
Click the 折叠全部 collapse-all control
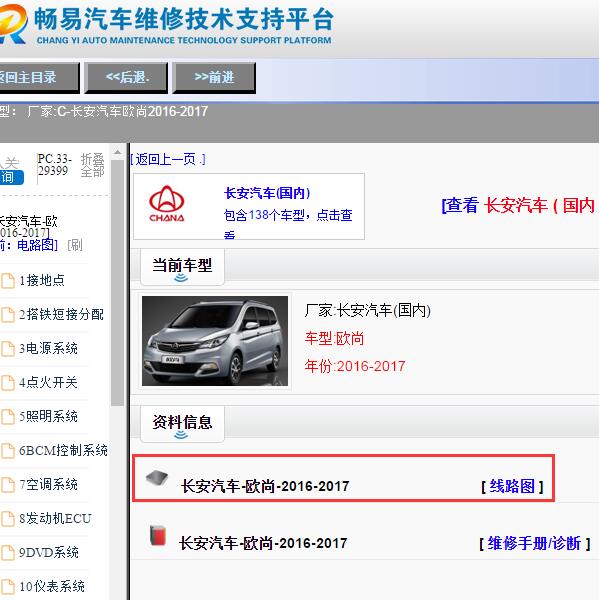click(93, 165)
